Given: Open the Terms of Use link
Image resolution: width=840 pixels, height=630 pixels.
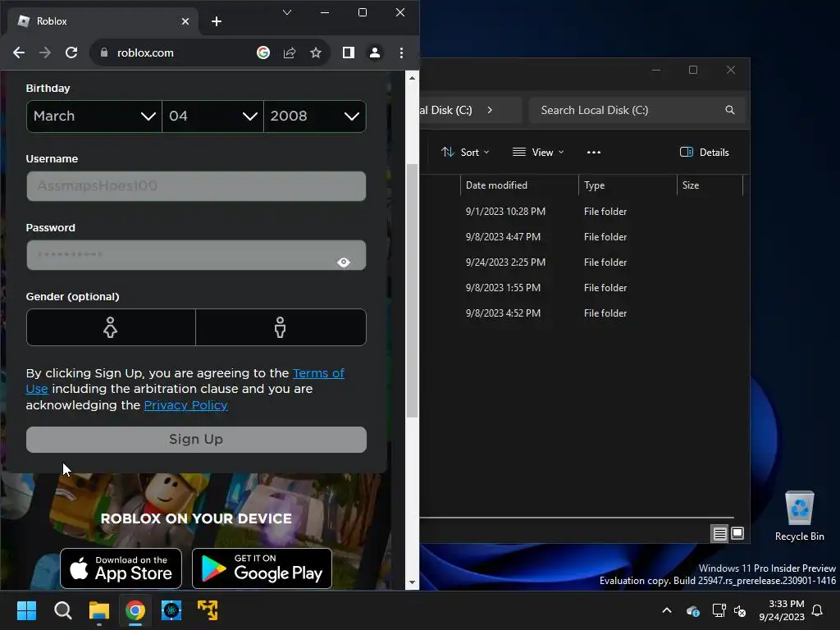Looking at the screenshot, I should tap(318, 373).
